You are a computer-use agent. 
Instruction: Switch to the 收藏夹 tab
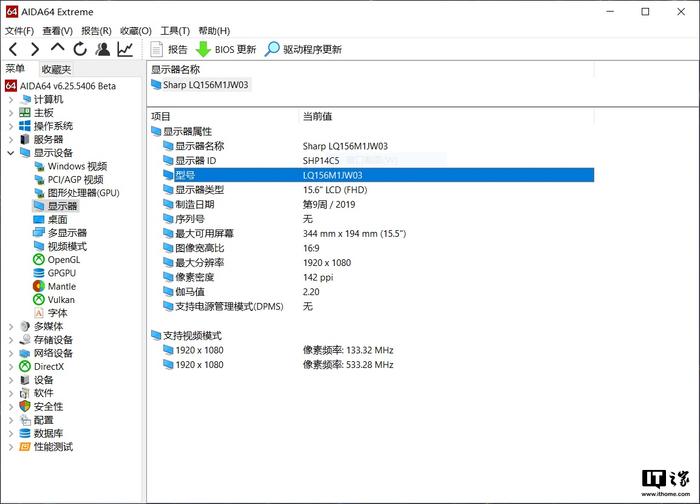(x=56, y=70)
